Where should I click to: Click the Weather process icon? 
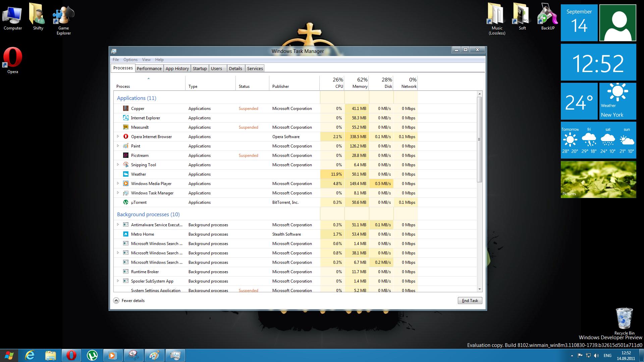(126, 174)
